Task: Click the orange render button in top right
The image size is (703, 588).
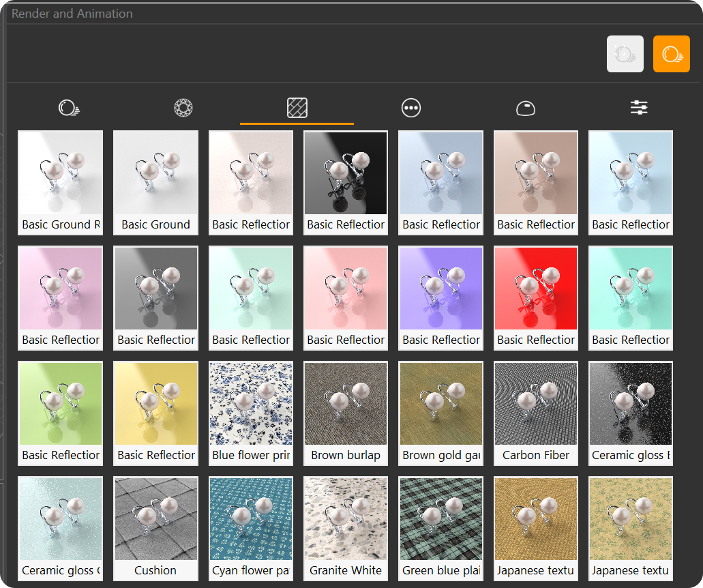Action: [671, 54]
